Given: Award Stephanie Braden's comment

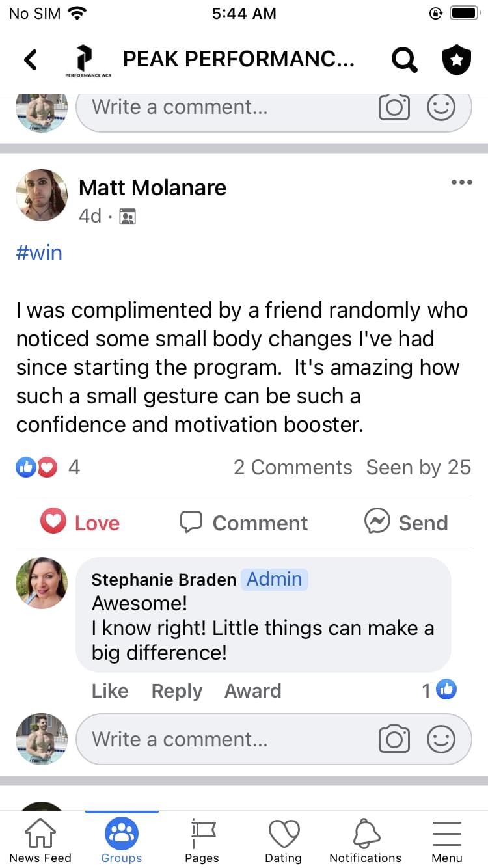Looking at the screenshot, I should 252,690.
